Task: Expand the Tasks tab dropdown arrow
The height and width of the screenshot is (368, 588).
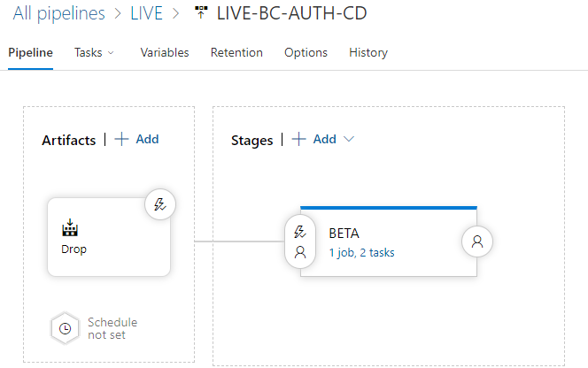Action: point(111,53)
